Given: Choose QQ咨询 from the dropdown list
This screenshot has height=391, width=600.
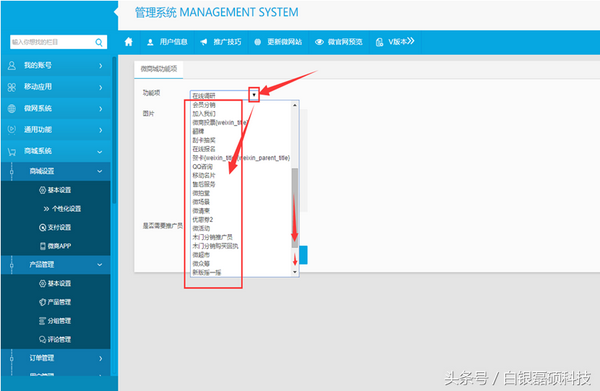Looking at the screenshot, I should click(202, 166).
